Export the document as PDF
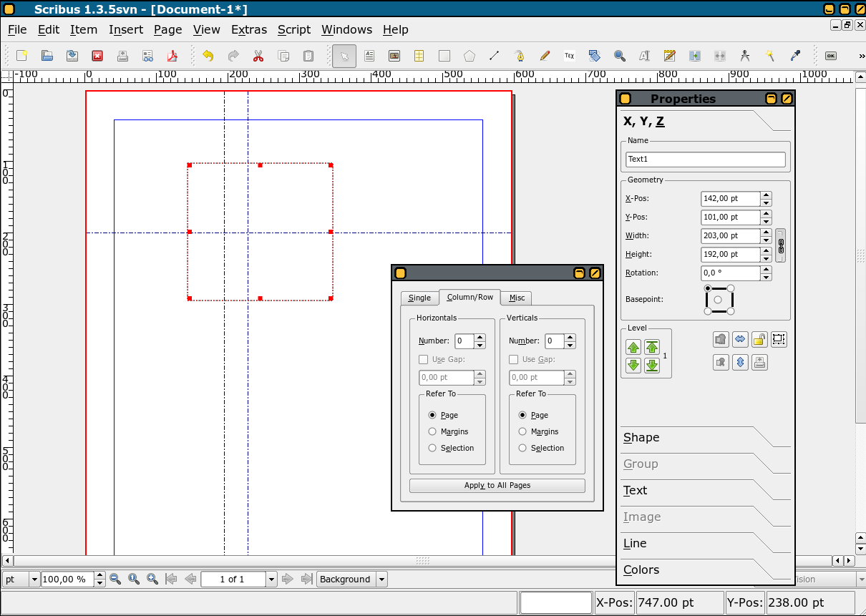 tap(172, 56)
